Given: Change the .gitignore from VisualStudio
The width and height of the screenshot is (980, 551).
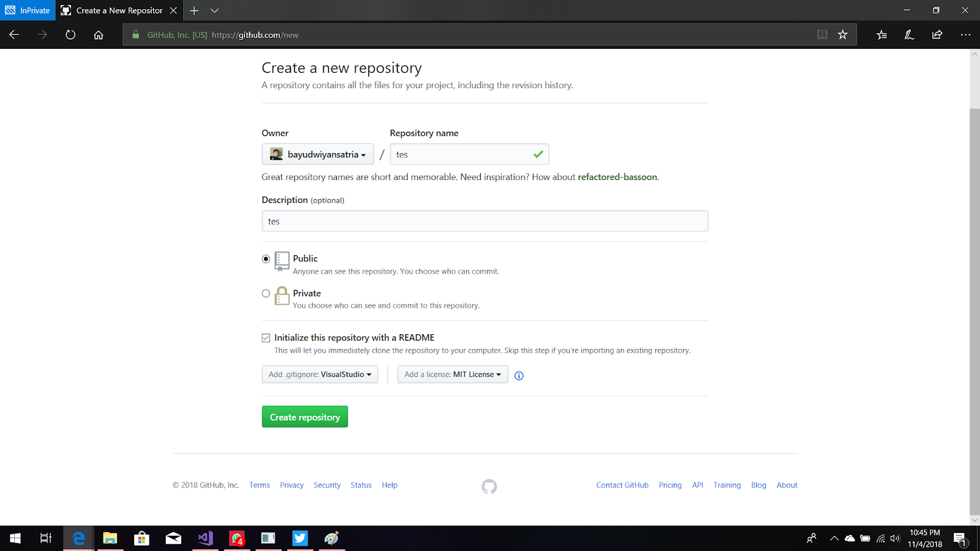Looking at the screenshot, I should [320, 374].
